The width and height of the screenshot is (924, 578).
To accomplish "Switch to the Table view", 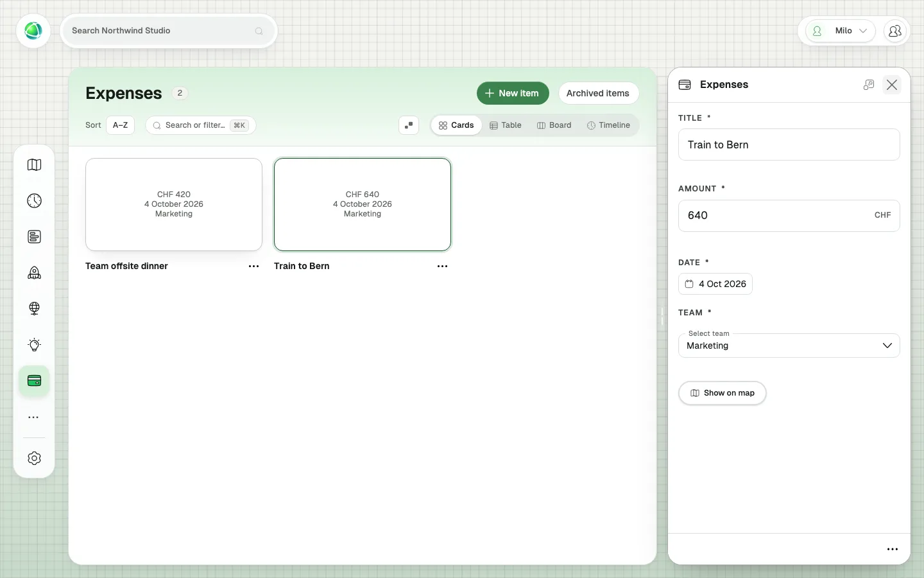I will (x=506, y=125).
